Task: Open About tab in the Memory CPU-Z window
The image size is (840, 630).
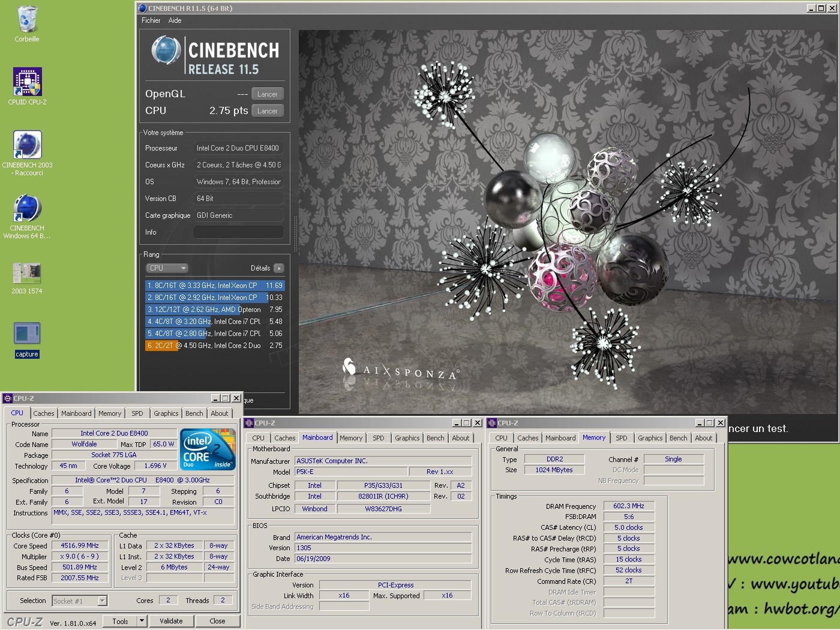Action: 704,438
